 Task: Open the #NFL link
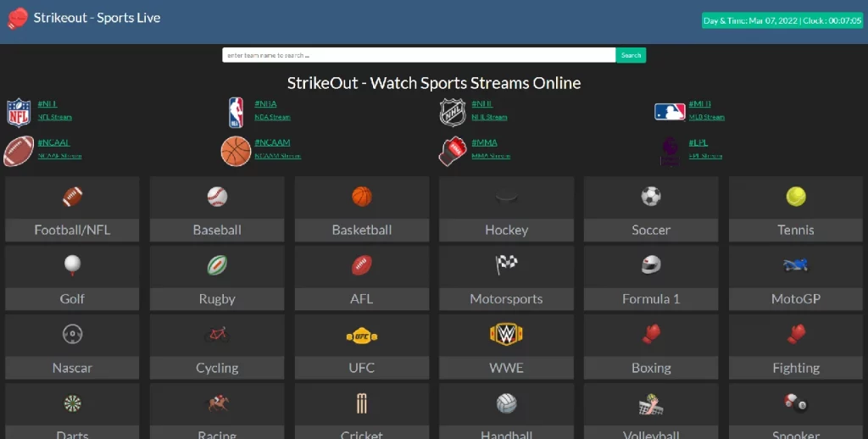(x=47, y=103)
